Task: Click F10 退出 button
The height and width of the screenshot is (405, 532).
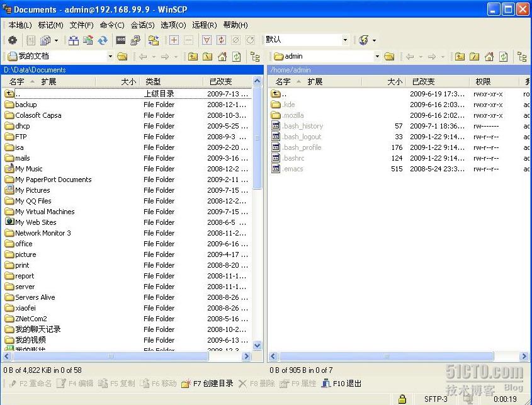Action: pyautogui.click(x=341, y=384)
